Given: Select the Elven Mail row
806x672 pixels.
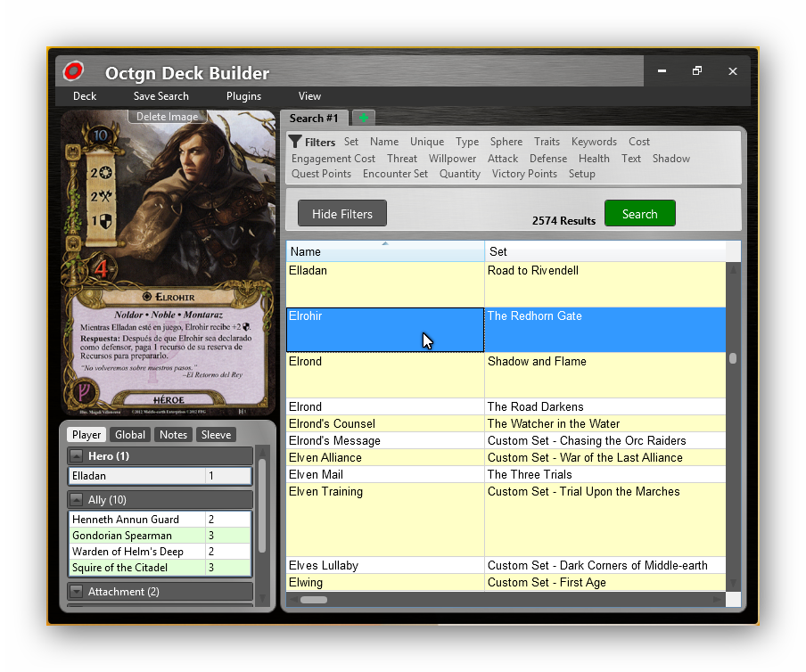Looking at the screenshot, I should pyautogui.click(x=506, y=475).
